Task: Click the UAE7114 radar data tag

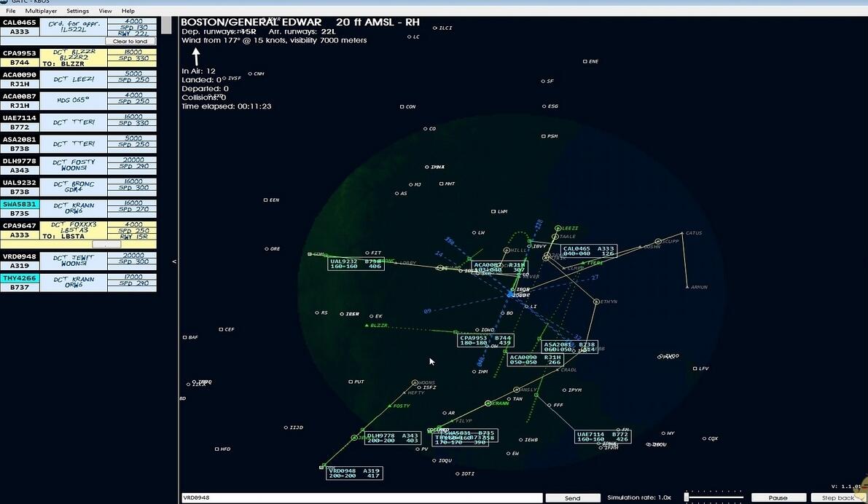Action: tap(603, 436)
